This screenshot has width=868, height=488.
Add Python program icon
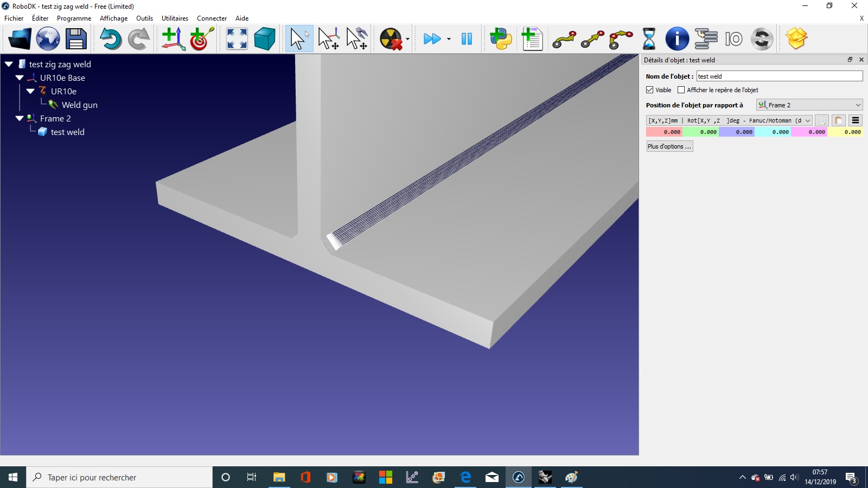click(x=501, y=38)
